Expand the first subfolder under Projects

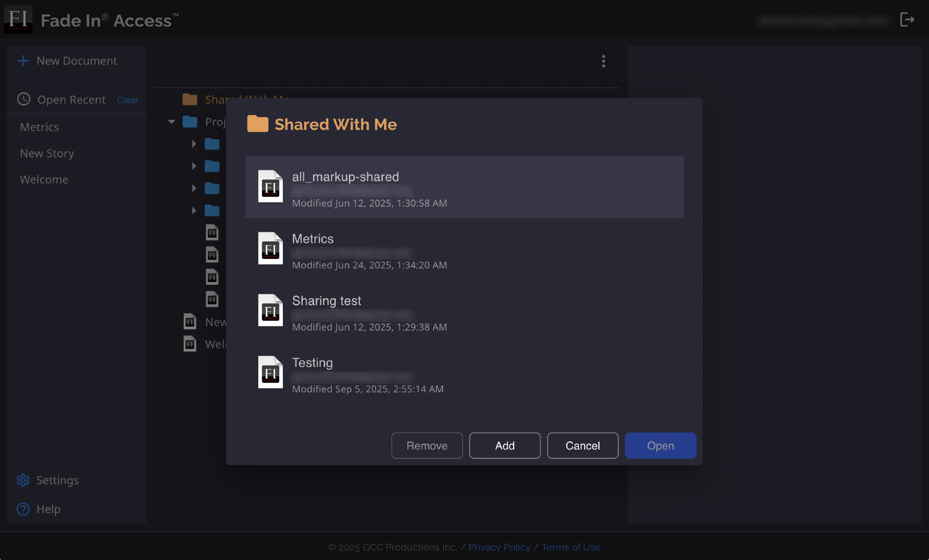tap(194, 144)
